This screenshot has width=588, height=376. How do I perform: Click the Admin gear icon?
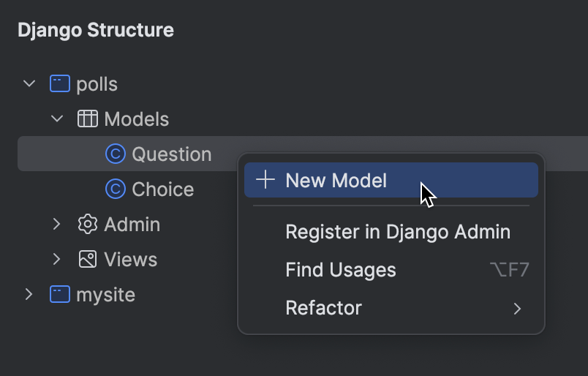[x=88, y=225]
